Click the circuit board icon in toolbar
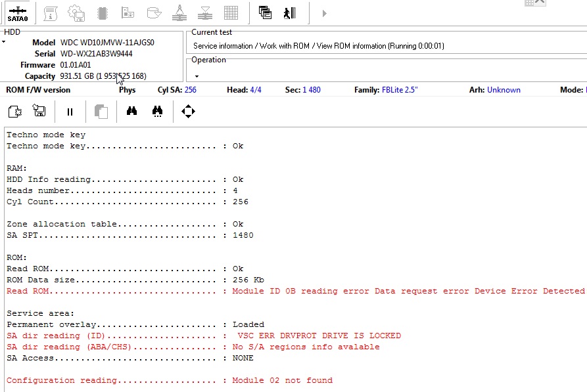 [x=128, y=12]
